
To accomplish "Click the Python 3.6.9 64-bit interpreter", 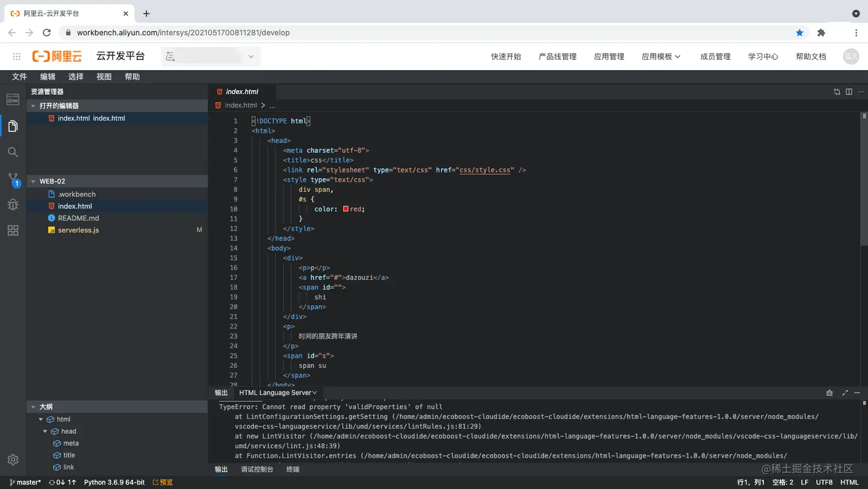I will (114, 483).
